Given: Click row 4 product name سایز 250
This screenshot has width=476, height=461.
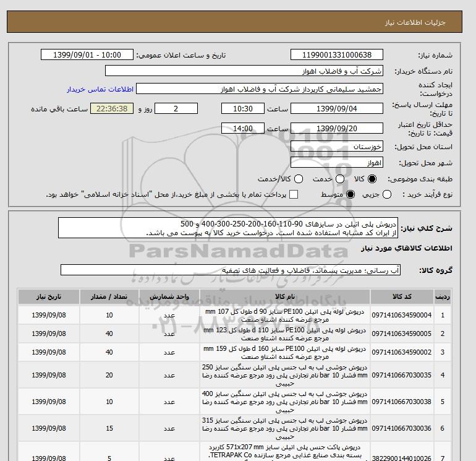Looking at the screenshot, I should [x=285, y=376].
